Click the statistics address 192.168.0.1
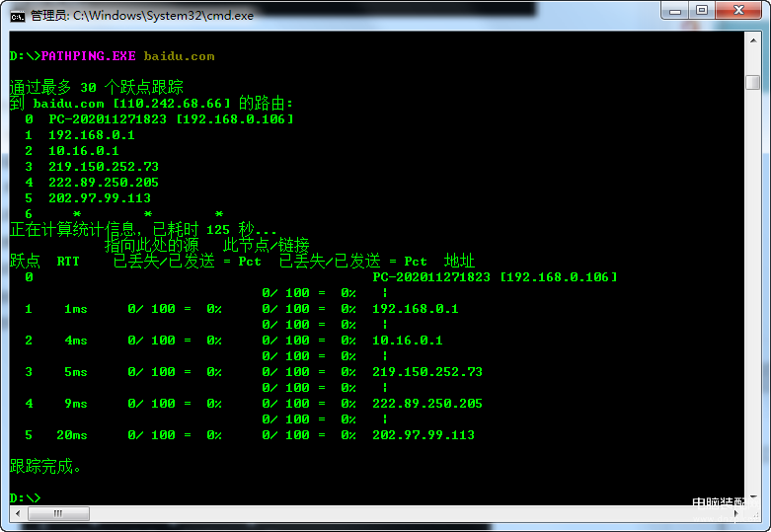 point(415,309)
